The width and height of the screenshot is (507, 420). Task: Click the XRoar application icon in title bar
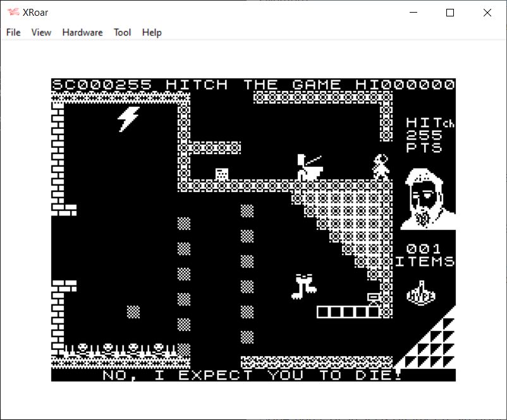pyautogui.click(x=13, y=13)
